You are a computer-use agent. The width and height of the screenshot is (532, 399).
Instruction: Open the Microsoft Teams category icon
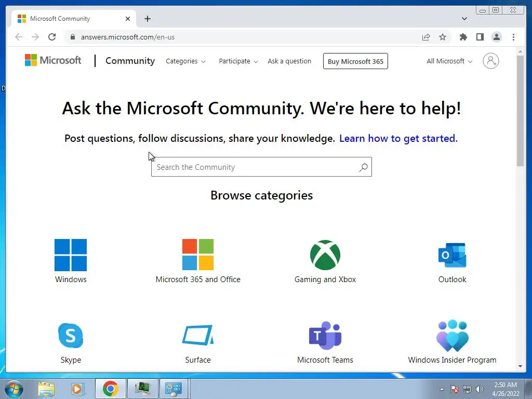pyautogui.click(x=325, y=335)
